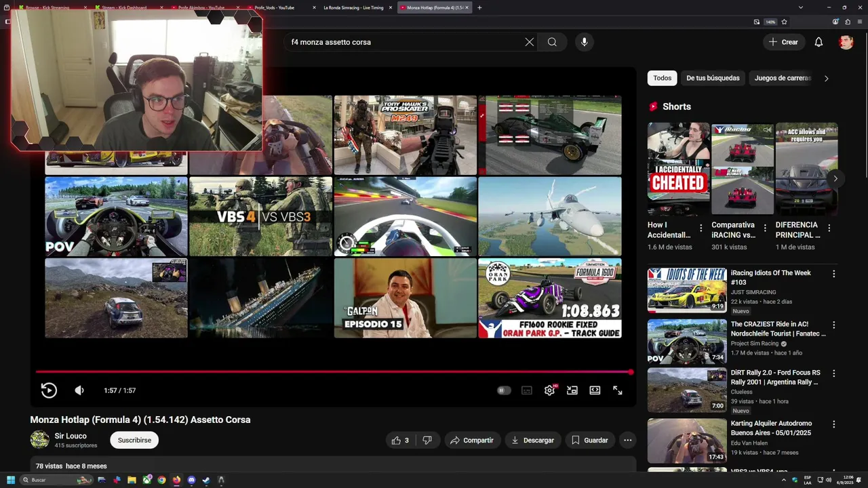The image size is (868, 488).
Task: Open a new browser tab
Action: tap(479, 7)
